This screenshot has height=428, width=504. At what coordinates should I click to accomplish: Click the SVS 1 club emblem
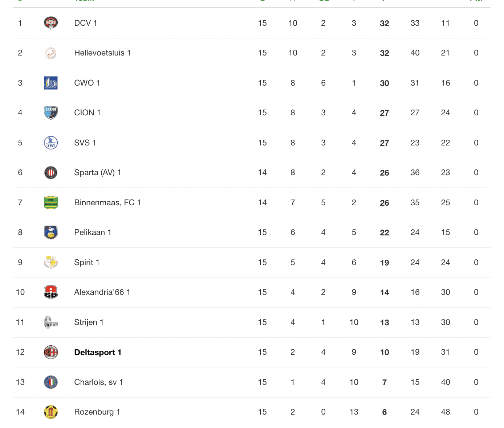tap(51, 143)
